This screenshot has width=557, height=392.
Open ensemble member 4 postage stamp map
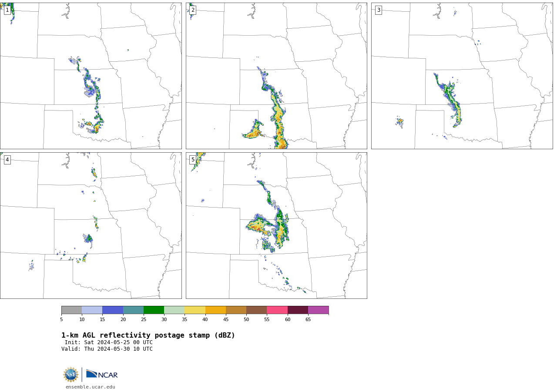(x=91, y=225)
